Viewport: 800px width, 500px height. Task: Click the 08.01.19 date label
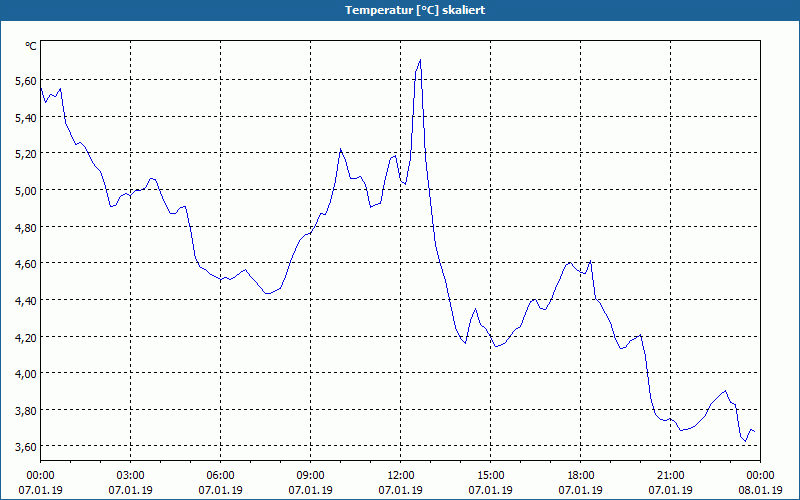click(x=760, y=490)
